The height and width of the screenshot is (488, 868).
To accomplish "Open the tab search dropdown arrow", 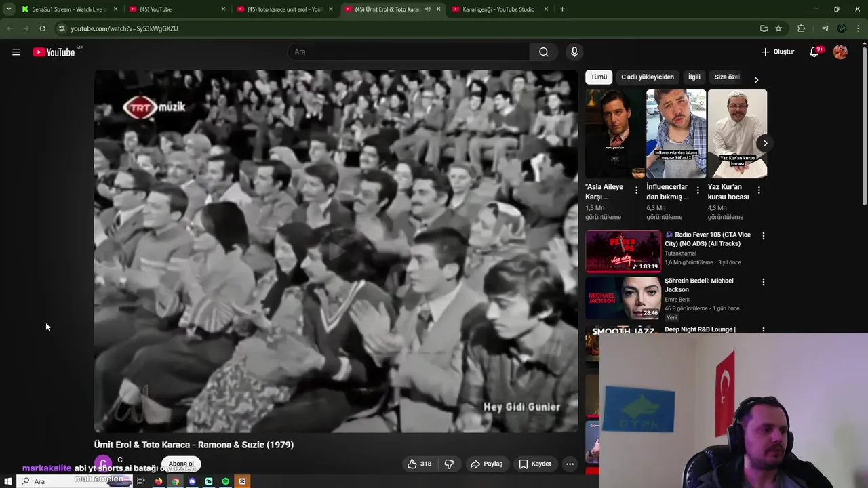I will [x=9, y=9].
